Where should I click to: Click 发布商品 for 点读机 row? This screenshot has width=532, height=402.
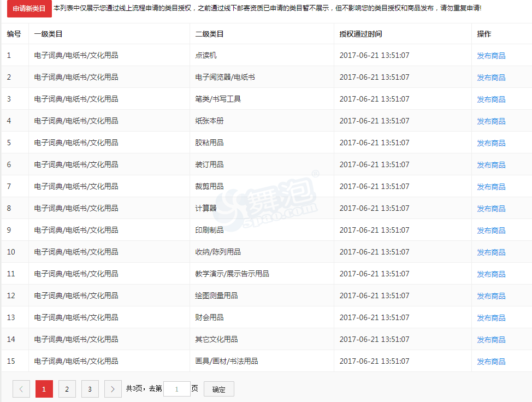click(x=491, y=56)
